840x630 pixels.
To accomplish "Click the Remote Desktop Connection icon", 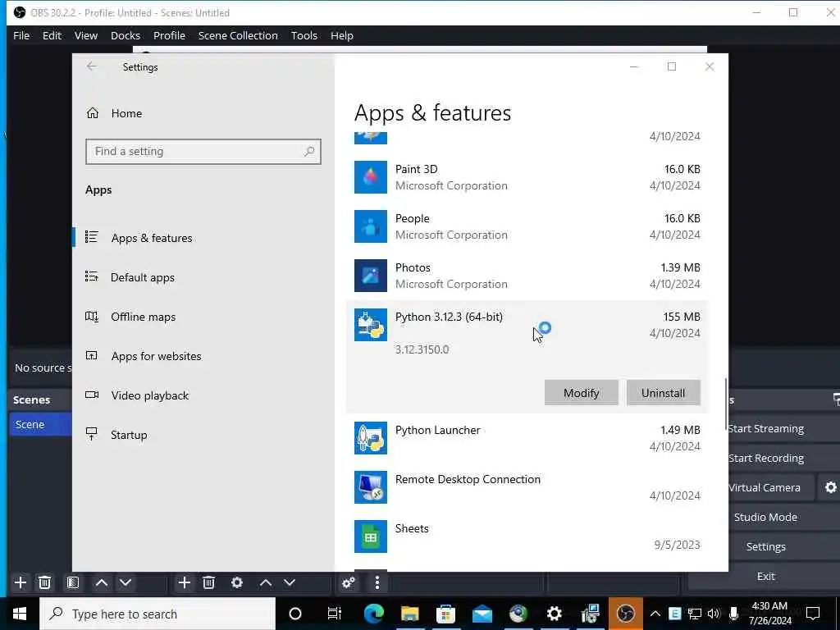I will pos(370,487).
